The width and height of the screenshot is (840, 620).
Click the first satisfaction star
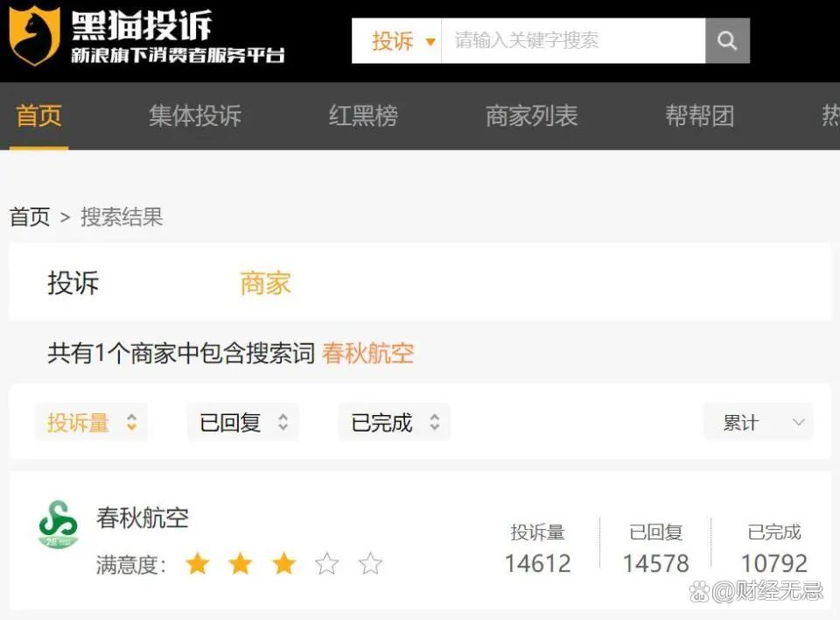[197, 564]
